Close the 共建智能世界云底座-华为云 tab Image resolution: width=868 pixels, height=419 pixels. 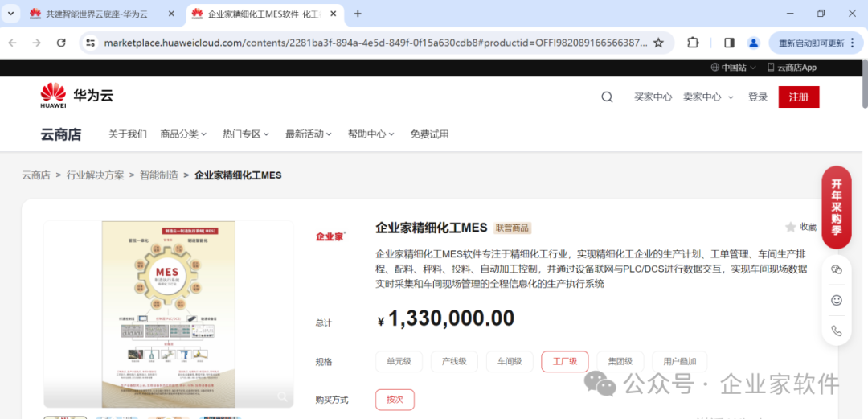pos(172,14)
